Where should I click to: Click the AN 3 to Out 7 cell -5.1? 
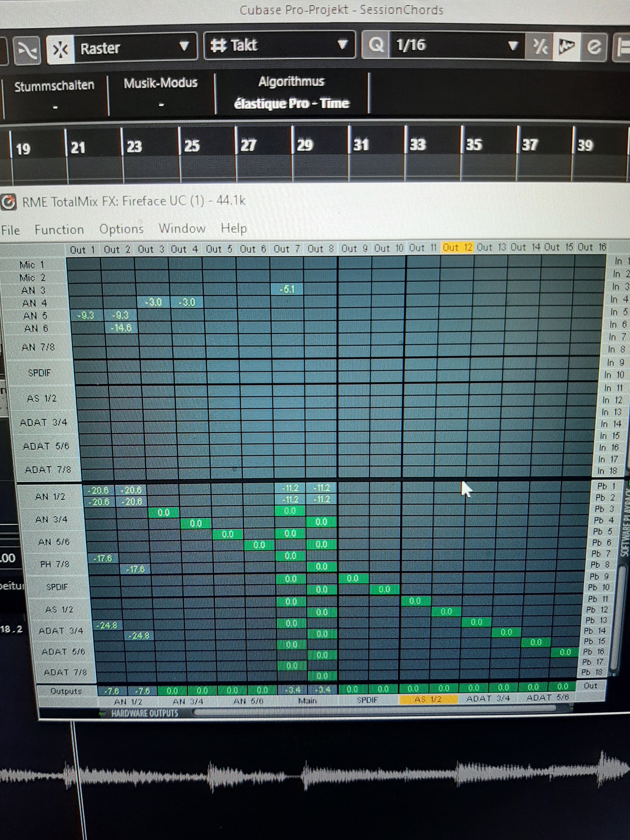point(287,289)
